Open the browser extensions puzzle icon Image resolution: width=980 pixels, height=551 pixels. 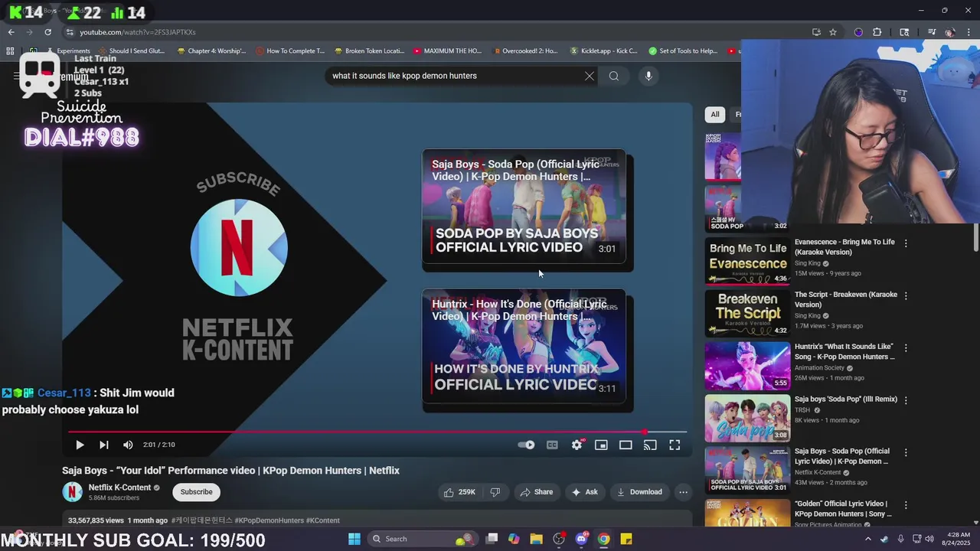click(877, 32)
